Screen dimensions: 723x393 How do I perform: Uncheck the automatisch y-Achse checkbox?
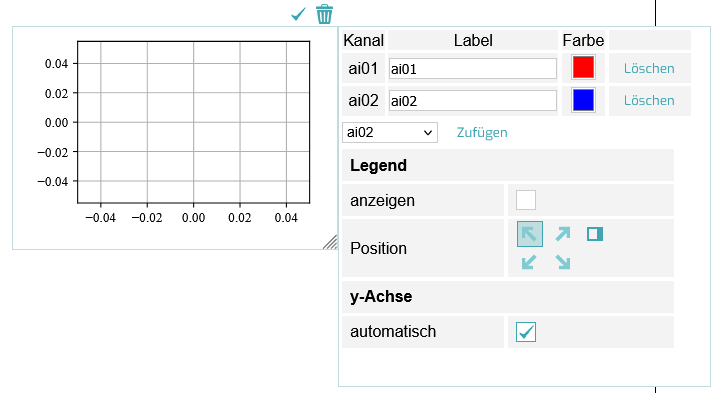[x=526, y=332]
